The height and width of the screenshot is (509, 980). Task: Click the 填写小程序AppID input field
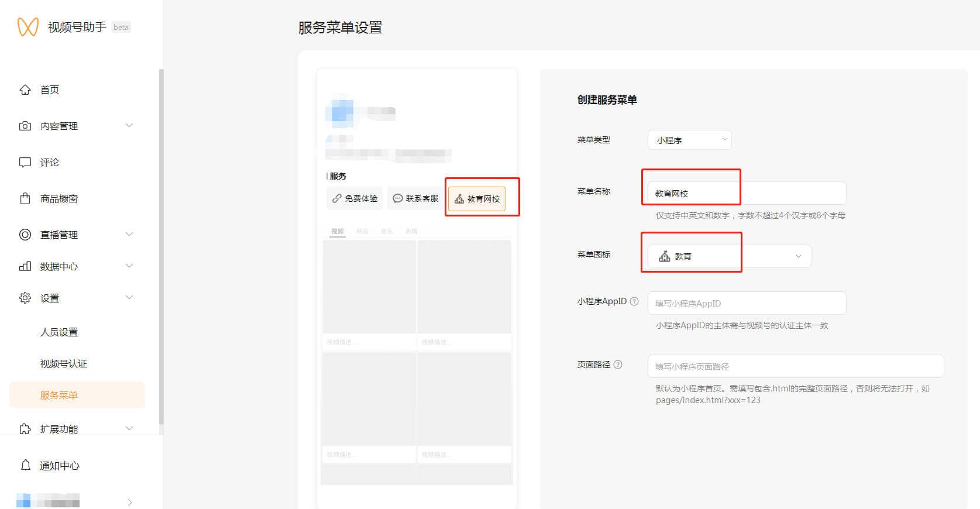(747, 303)
